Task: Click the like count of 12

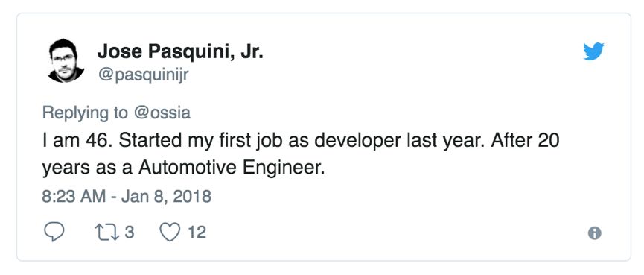Action: pos(197,233)
